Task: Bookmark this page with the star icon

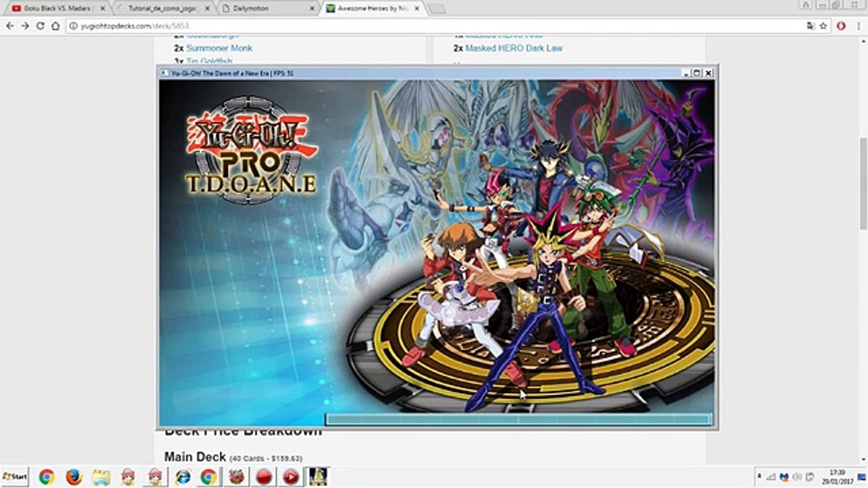Action: [x=823, y=26]
